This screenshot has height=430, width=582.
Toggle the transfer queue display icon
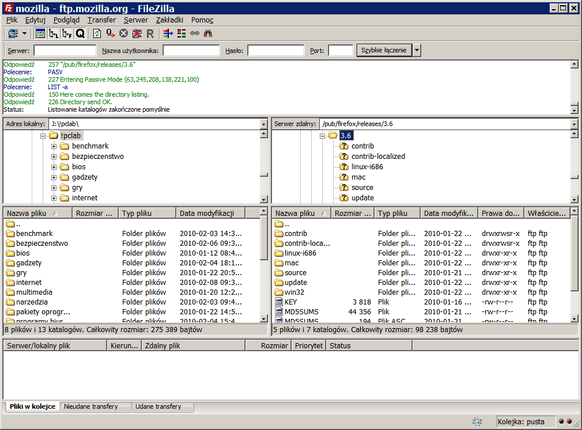click(x=80, y=34)
